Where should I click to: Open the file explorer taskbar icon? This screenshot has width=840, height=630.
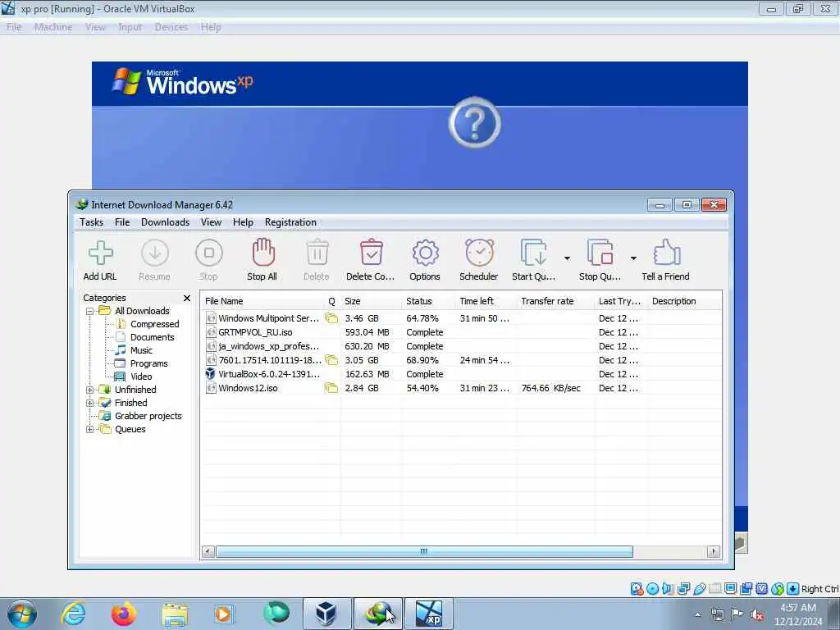(175, 614)
